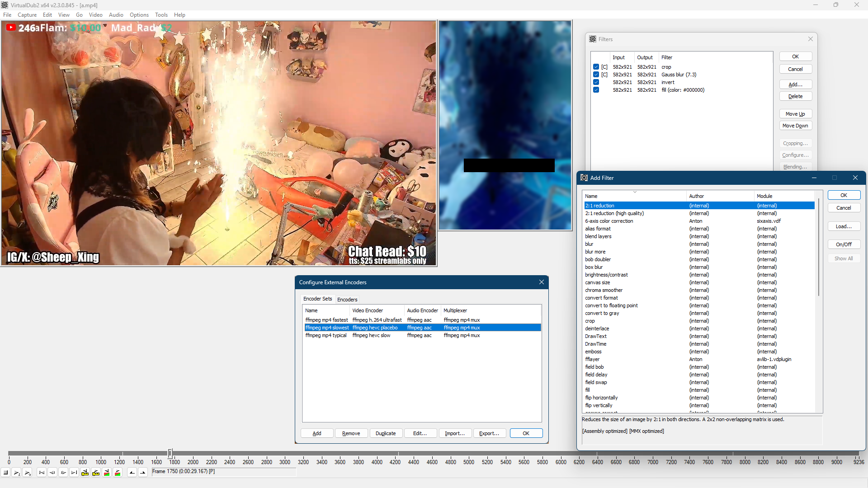
Task: Open the Video menu
Action: pyautogui.click(x=95, y=15)
